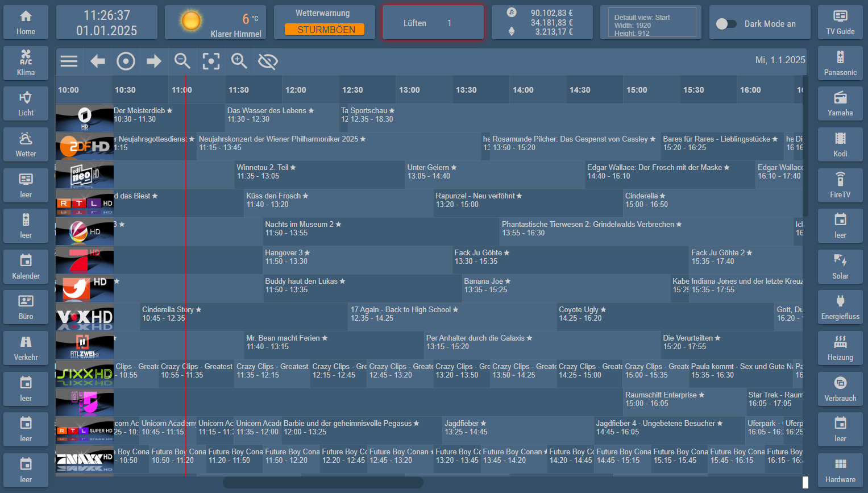868x493 pixels.
Task: Open Per Anhalter durch die Galaxis
Action: 542,346
